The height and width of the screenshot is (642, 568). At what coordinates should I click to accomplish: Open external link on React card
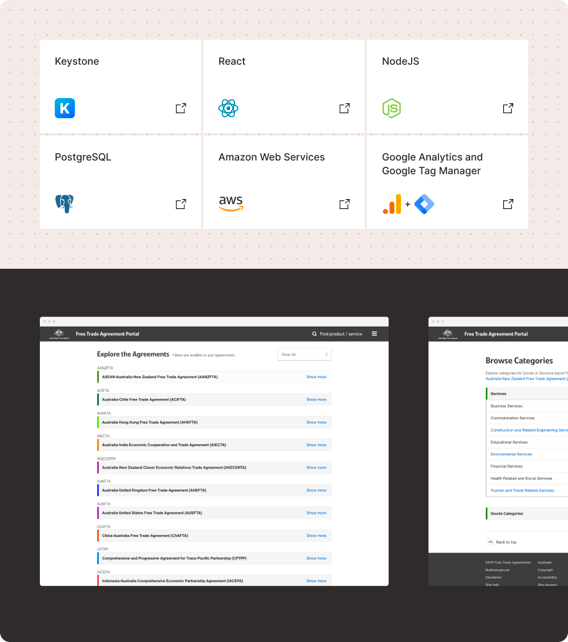pyautogui.click(x=344, y=108)
